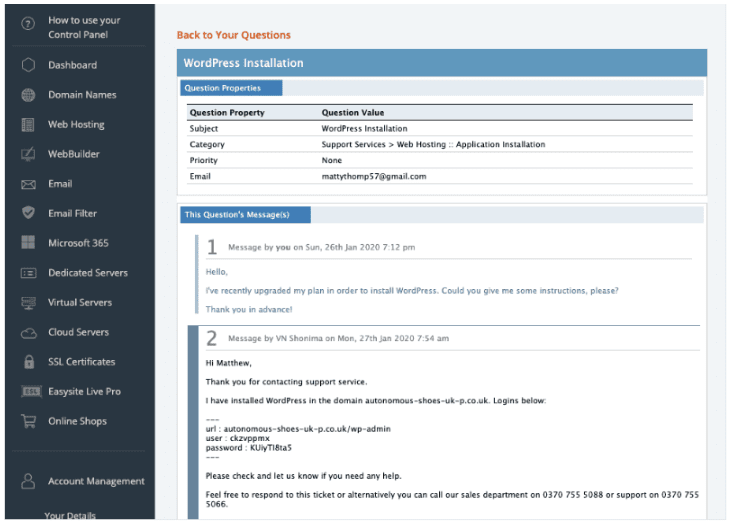Open the Email sidebar entry
This screenshot has height=527, width=733.
point(60,184)
